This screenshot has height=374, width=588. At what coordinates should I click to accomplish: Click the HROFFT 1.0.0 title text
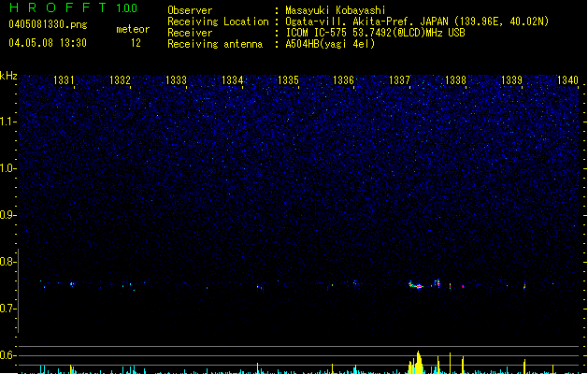click(73, 7)
